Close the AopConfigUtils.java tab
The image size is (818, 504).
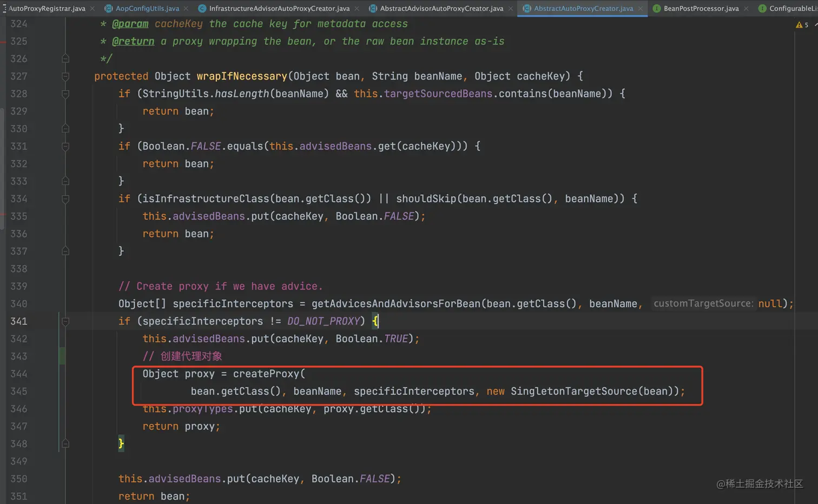[186, 9]
